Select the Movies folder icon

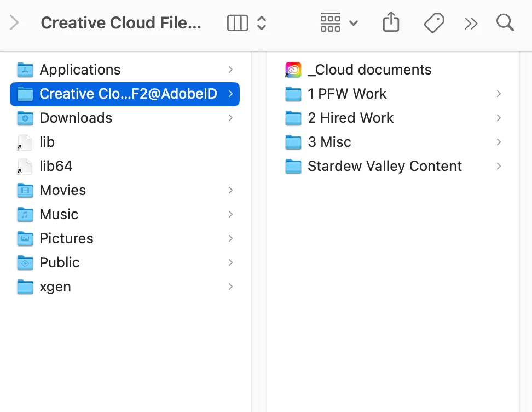(x=25, y=190)
